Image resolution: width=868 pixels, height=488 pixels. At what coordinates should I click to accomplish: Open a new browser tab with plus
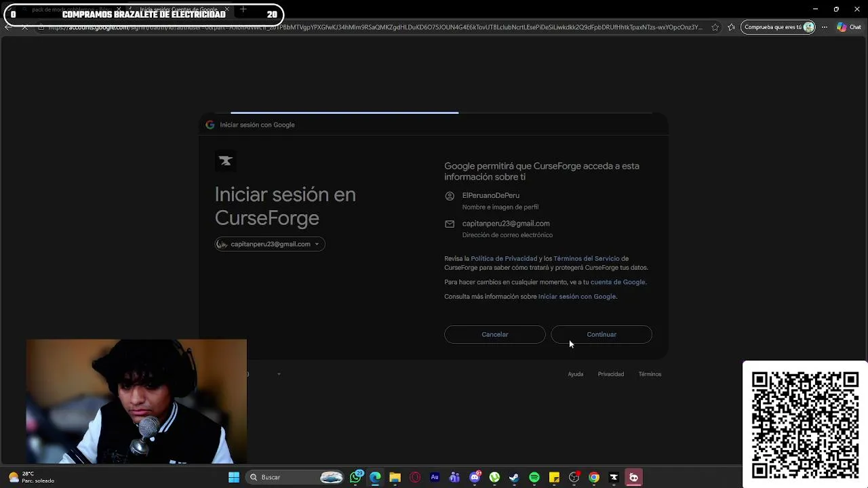coord(243,9)
